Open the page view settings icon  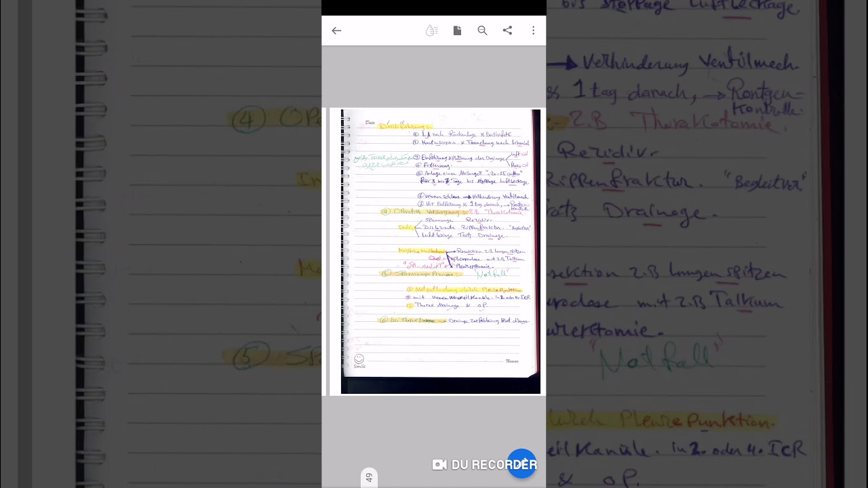click(x=457, y=30)
